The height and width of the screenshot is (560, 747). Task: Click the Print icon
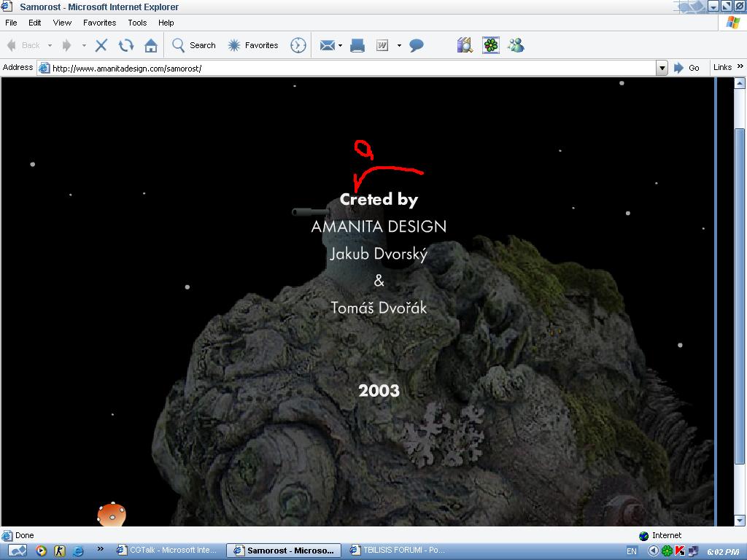pyautogui.click(x=357, y=45)
